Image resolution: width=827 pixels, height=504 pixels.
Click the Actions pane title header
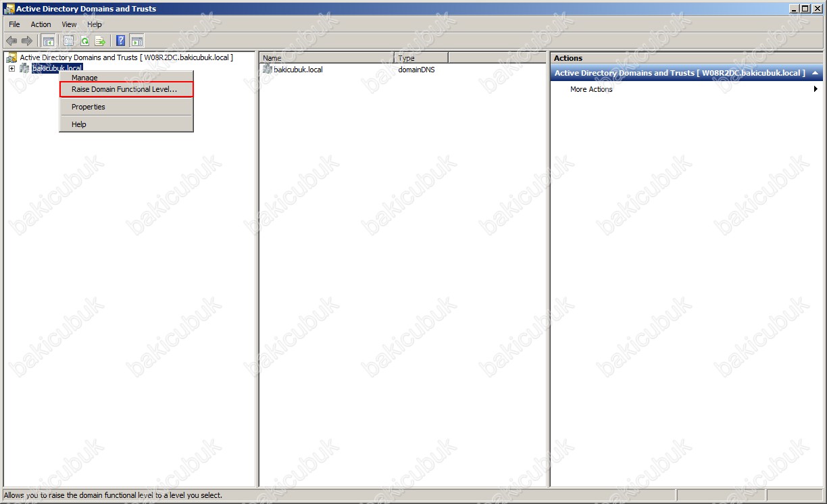coord(686,58)
